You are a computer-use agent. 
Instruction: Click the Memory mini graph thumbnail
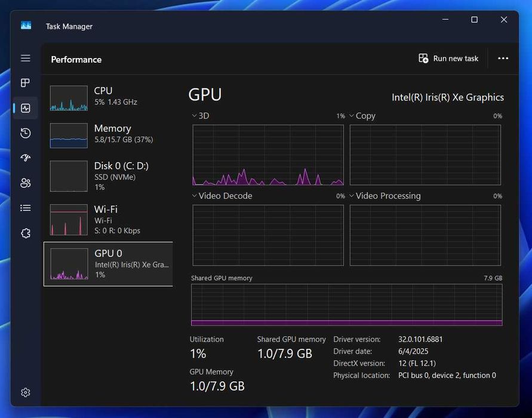[69, 136]
